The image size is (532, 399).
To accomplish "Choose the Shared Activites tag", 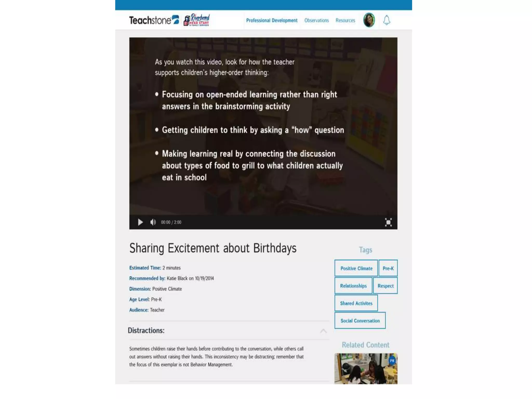I will tap(356, 303).
